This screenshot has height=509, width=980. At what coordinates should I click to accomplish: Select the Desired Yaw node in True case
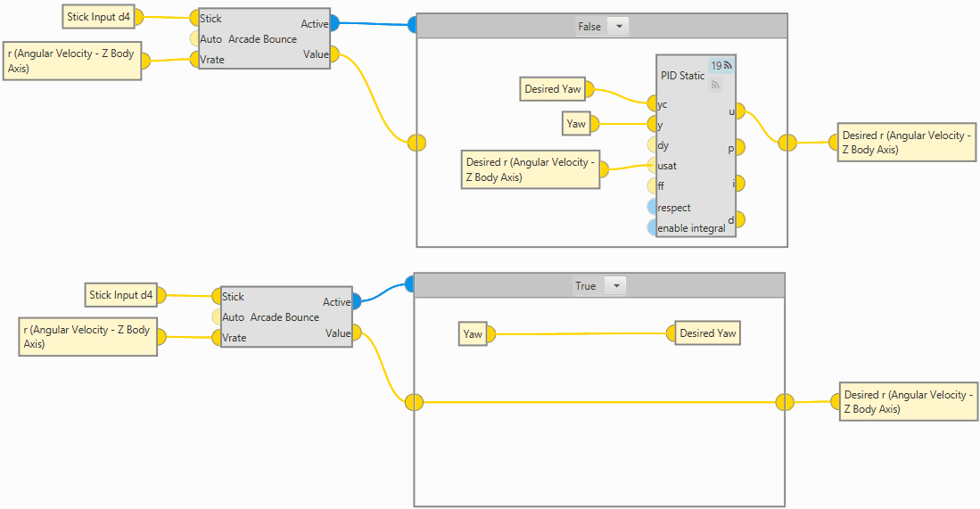click(x=708, y=333)
